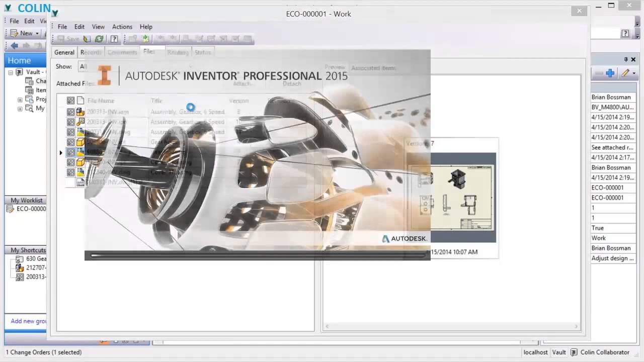Switch to the Status tab
This screenshot has width=644, height=362.
click(x=203, y=52)
